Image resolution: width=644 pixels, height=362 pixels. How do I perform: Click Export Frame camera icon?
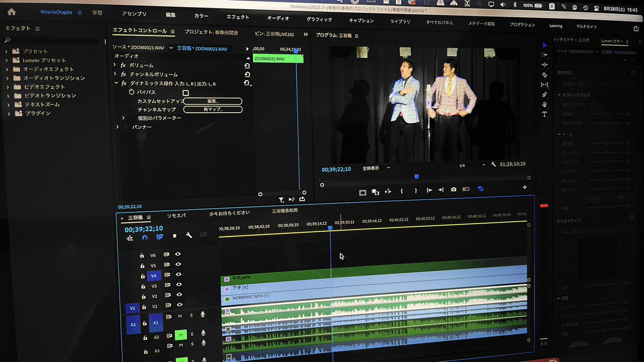[x=453, y=189]
